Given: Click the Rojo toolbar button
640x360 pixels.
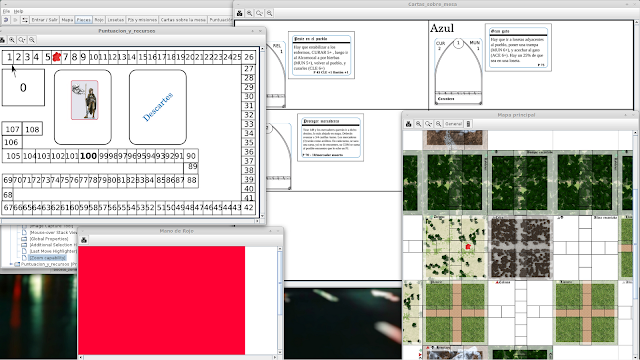Looking at the screenshot, I should tap(99, 20).
